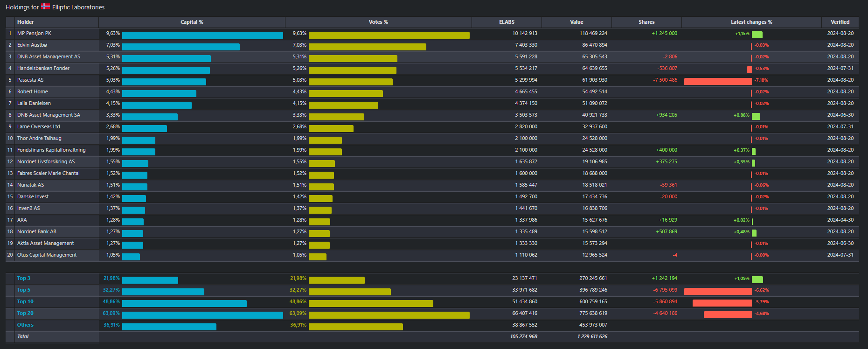The width and height of the screenshot is (868, 349).
Task: Select Fondsfinans Kapitalforvaltning holder name
Action: (x=51, y=150)
